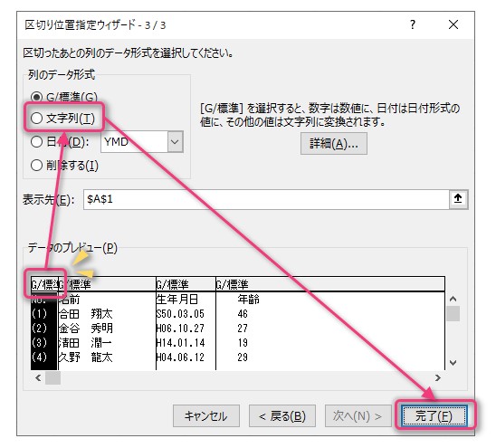
Task: Click the 表示先 input field with $A$1
Action: (266, 199)
